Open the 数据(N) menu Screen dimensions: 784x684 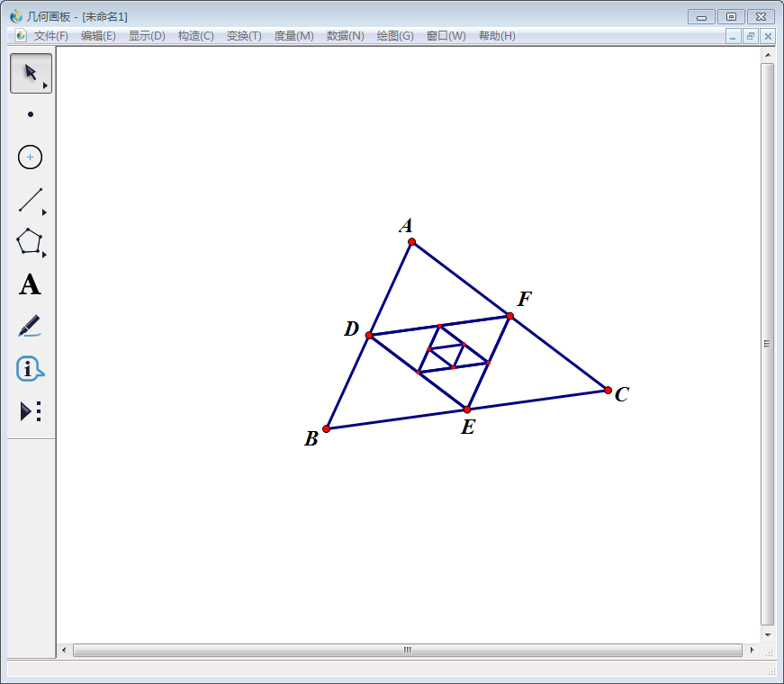pyautogui.click(x=345, y=36)
